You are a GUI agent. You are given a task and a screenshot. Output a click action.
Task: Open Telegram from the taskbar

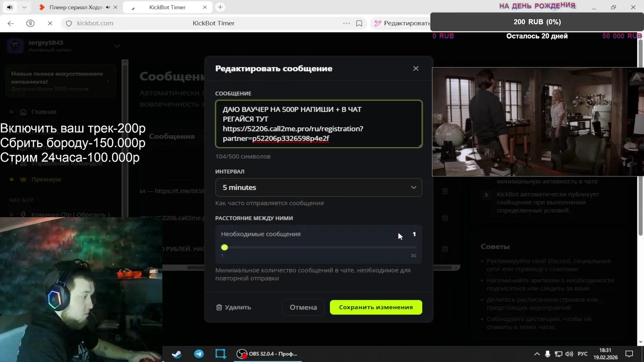(199, 354)
